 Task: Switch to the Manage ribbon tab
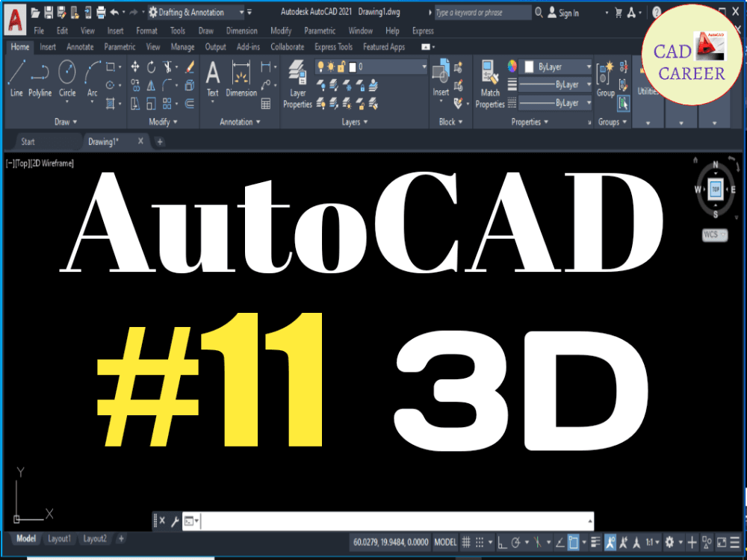point(182,46)
